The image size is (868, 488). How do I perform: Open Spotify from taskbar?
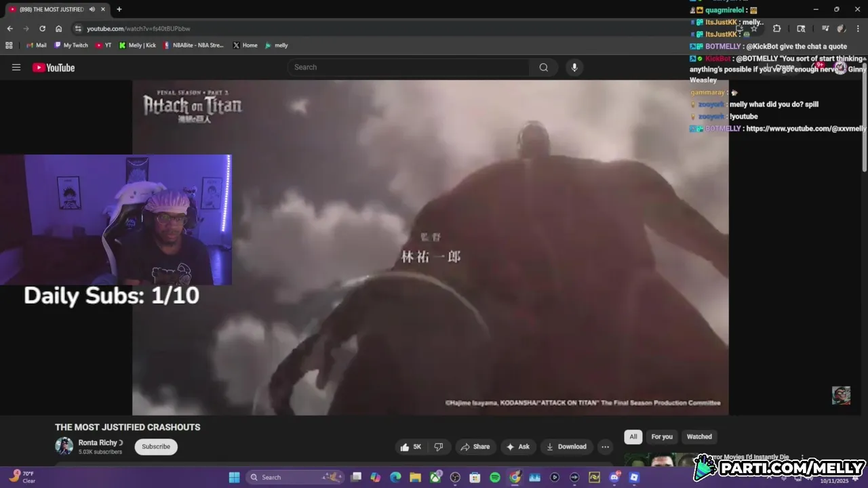coord(495,477)
